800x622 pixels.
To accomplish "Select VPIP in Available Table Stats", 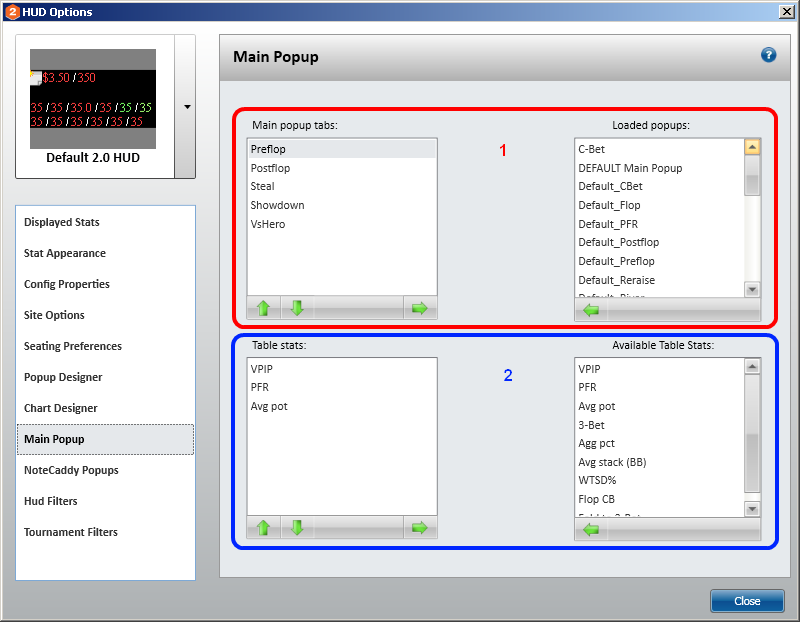I will [660, 369].
